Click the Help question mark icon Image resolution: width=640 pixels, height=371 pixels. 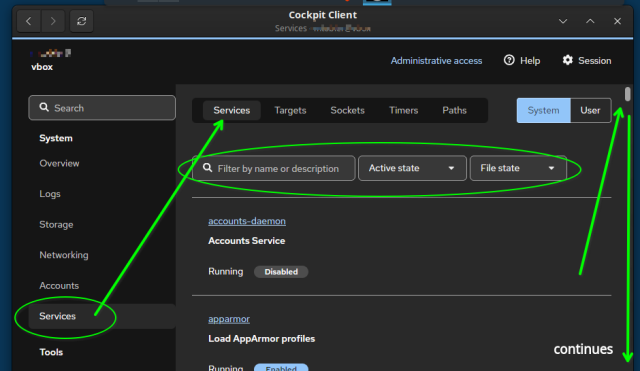pyautogui.click(x=509, y=60)
